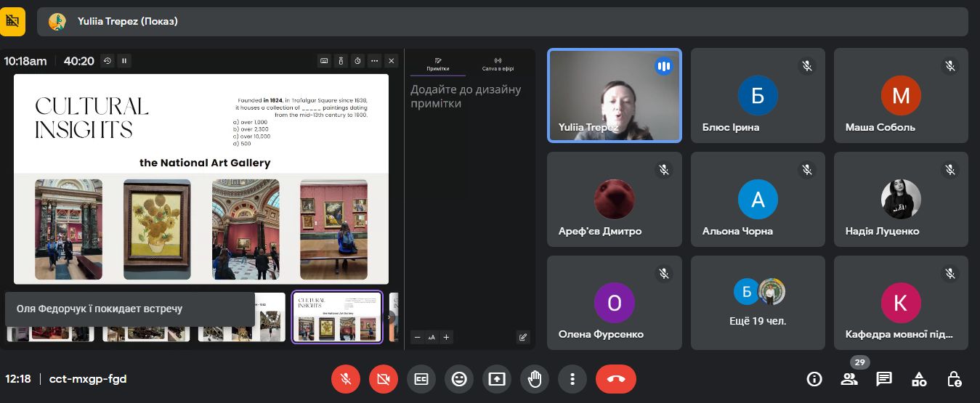Switch to the Canva в ефірі tab
The height and width of the screenshot is (403, 980).
[x=498, y=65]
